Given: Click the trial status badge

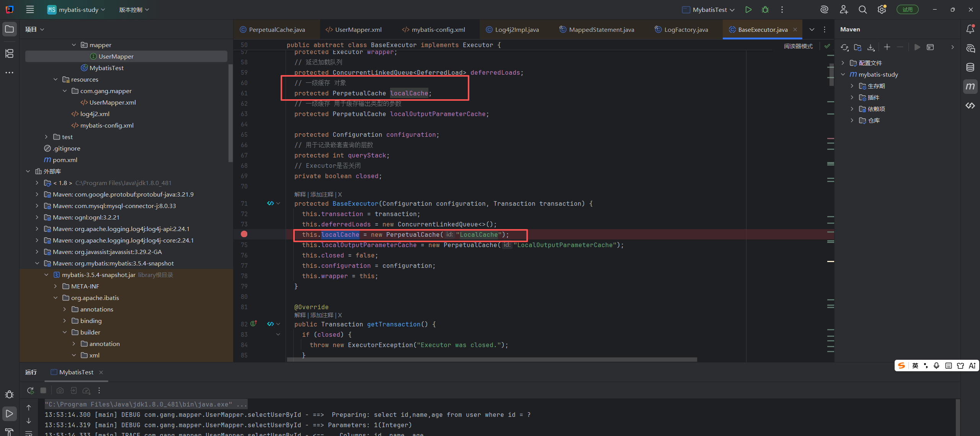Looking at the screenshot, I should [907, 10].
